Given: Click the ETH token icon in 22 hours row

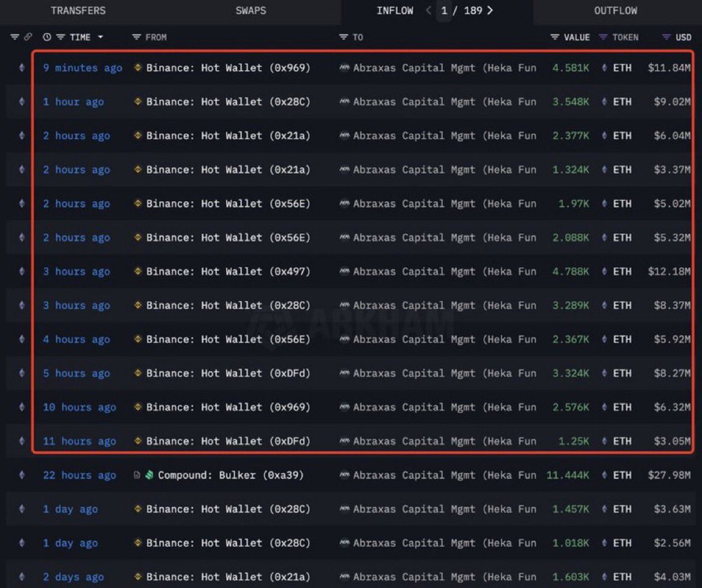Looking at the screenshot, I should pyautogui.click(x=604, y=475).
